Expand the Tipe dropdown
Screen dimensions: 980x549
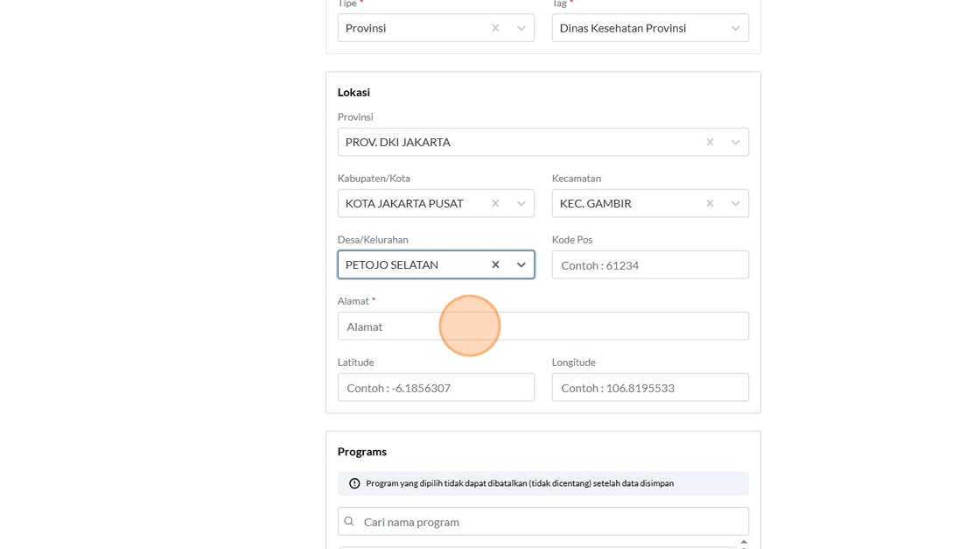click(x=521, y=28)
